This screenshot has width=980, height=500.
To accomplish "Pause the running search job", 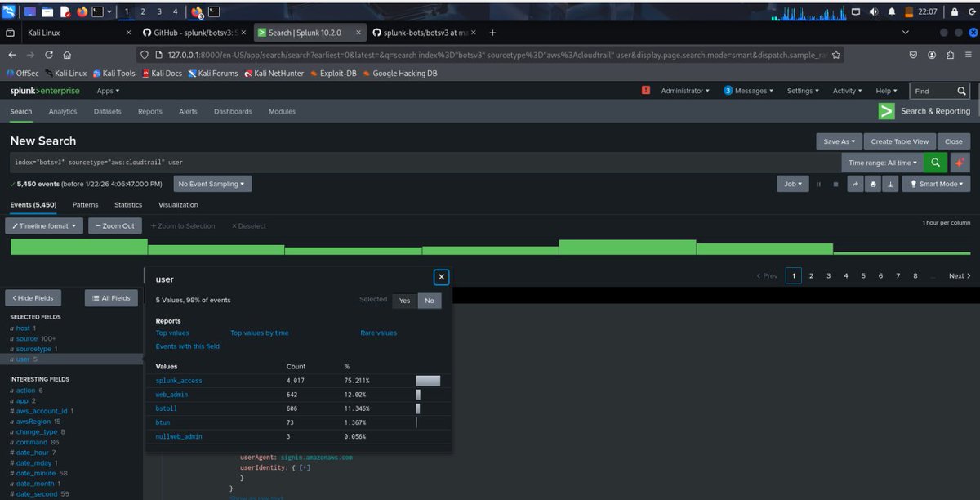I will point(818,185).
